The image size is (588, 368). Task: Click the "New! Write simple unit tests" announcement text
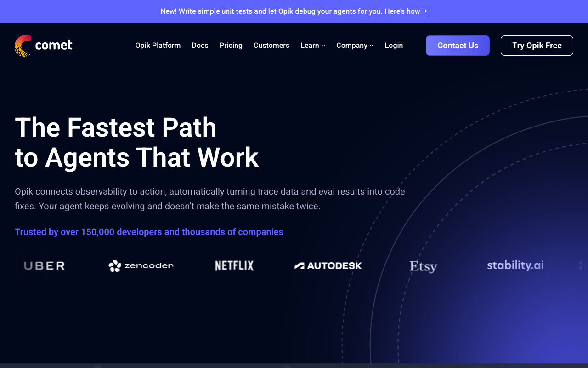271,11
